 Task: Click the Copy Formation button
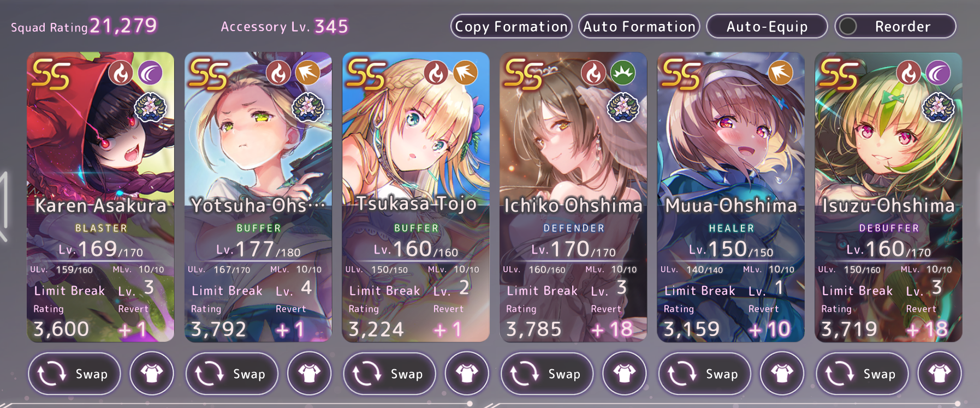click(511, 26)
